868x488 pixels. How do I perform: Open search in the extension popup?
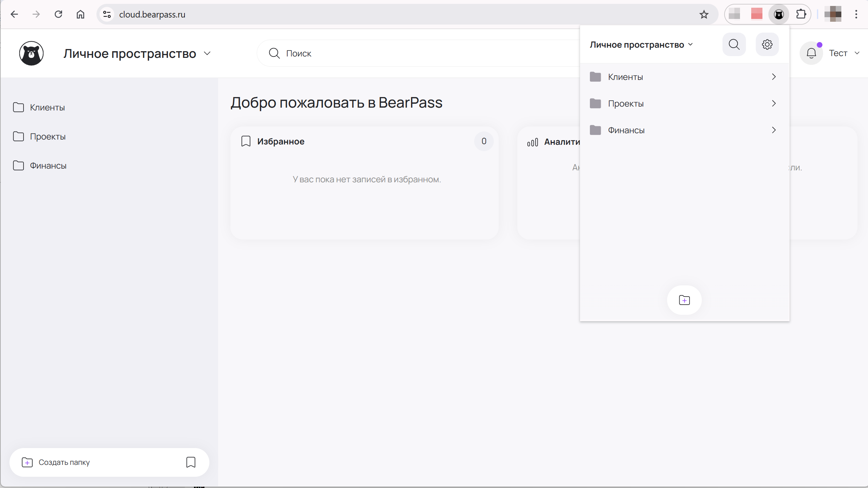734,45
